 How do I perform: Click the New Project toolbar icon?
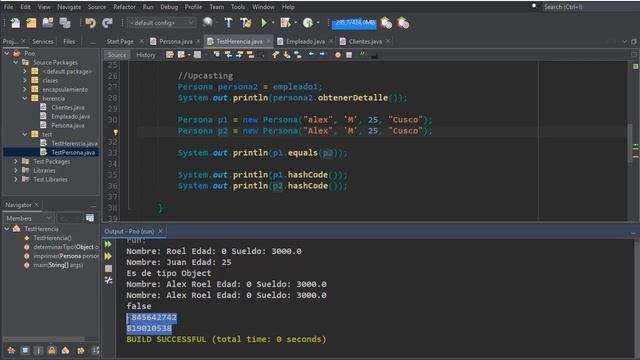[x=31, y=23]
